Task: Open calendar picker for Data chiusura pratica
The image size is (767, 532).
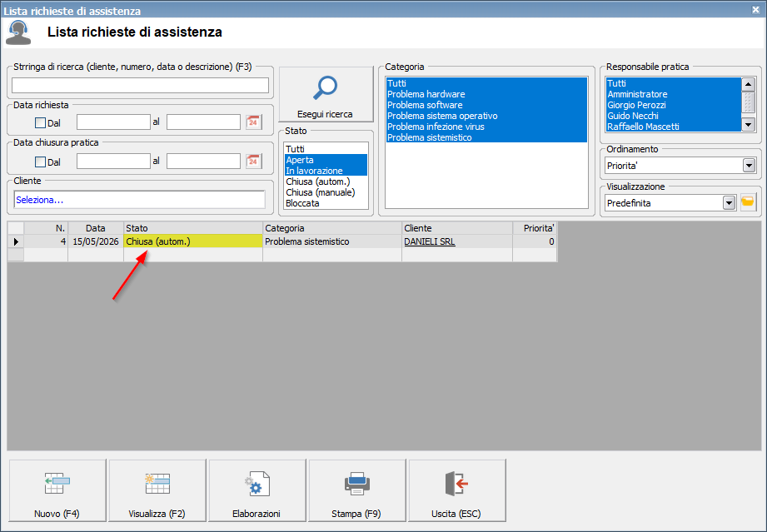Action: [253, 161]
